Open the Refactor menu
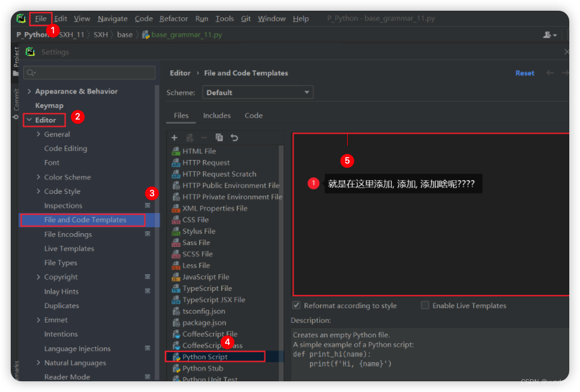The image size is (580, 392). (173, 18)
